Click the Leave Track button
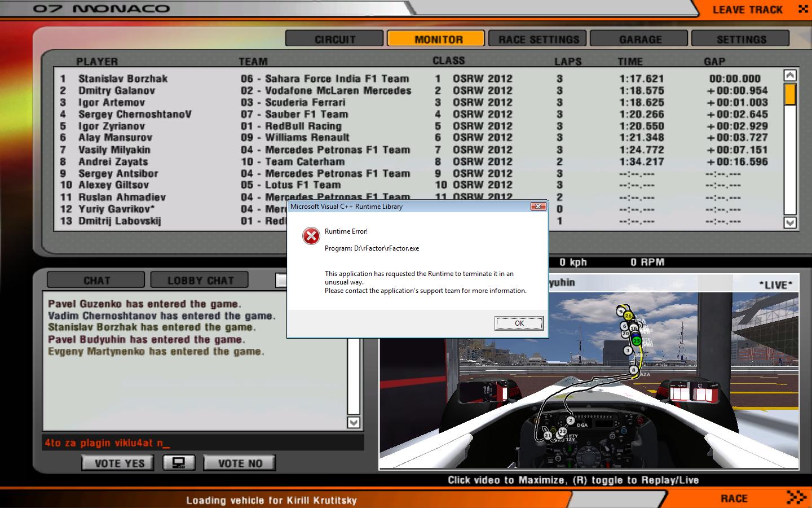Image resolution: width=812 pixels, height=508 pixels. coord(747,10)
